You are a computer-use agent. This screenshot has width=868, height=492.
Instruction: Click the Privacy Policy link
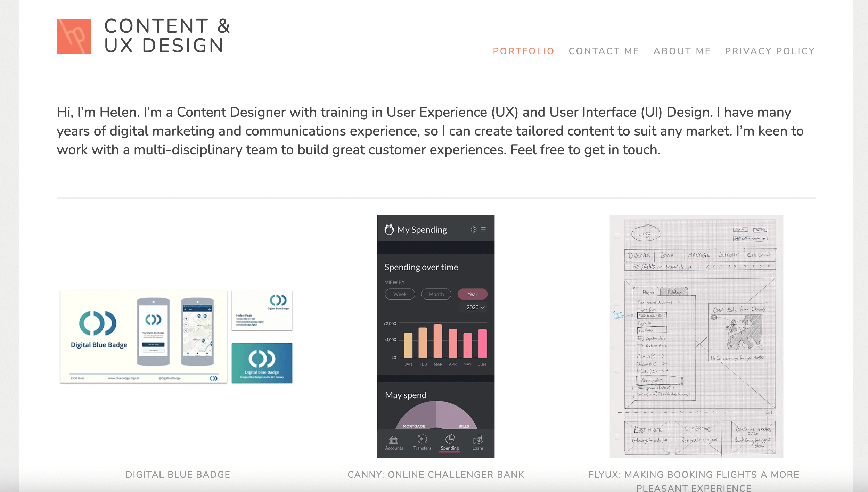pyautogui.click(x=770, y=51)
